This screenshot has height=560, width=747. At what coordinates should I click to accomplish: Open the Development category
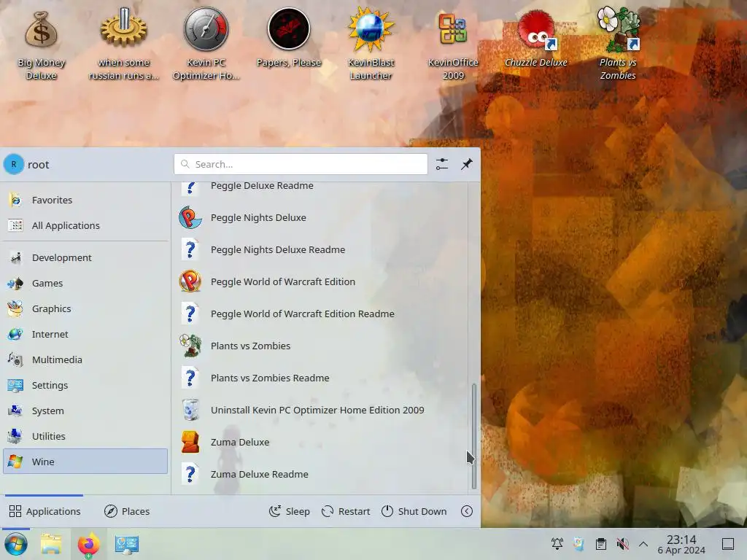pos(85,257)
